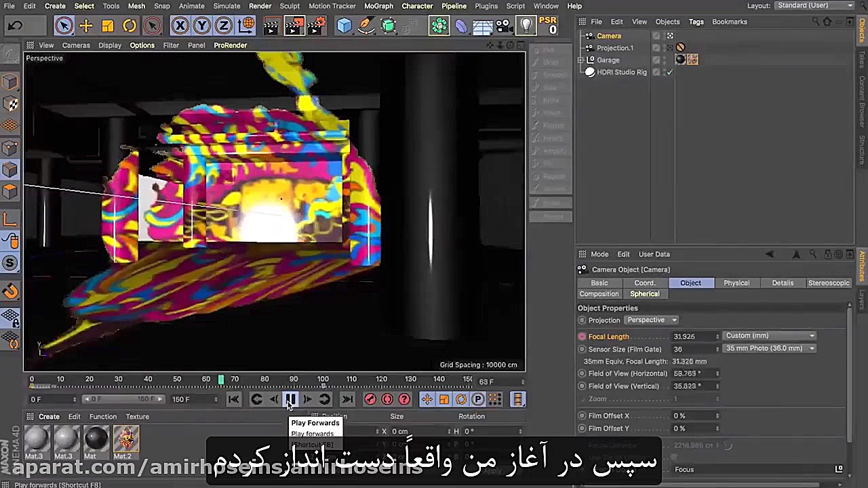Choose Play Forwards from the context menu
Screen dimensions: 868x488
pos(315,422)
